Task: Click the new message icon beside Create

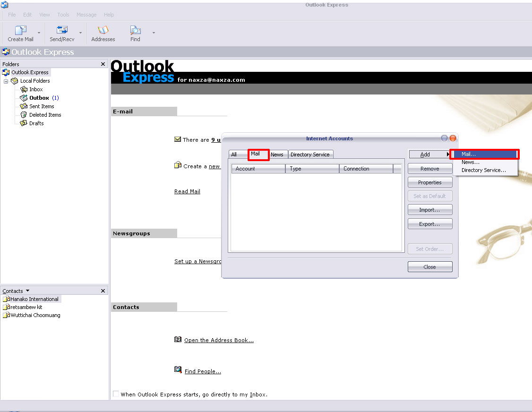Action: 178,165
